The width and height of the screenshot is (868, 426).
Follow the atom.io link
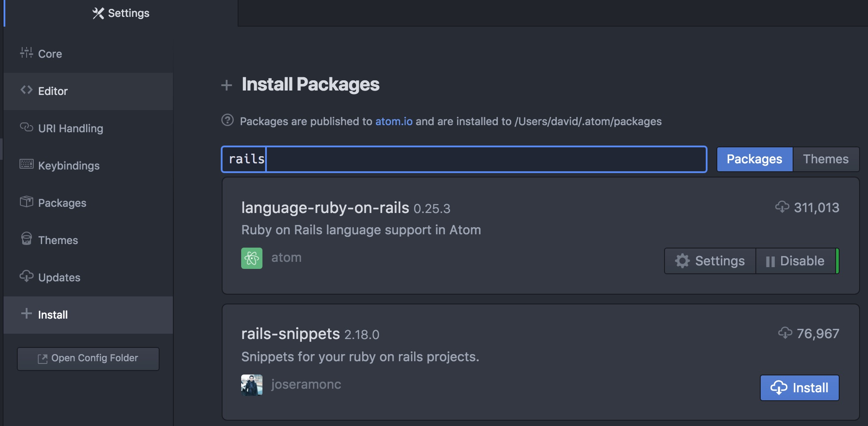[394, 122]
